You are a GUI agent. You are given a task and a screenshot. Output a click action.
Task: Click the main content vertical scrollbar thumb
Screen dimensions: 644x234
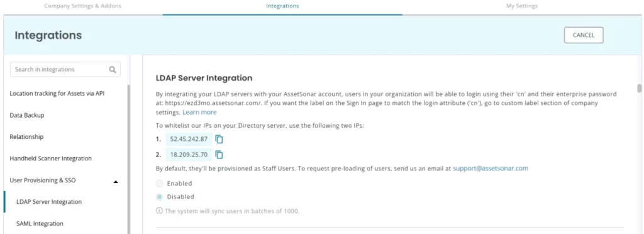tap(639, 88)
